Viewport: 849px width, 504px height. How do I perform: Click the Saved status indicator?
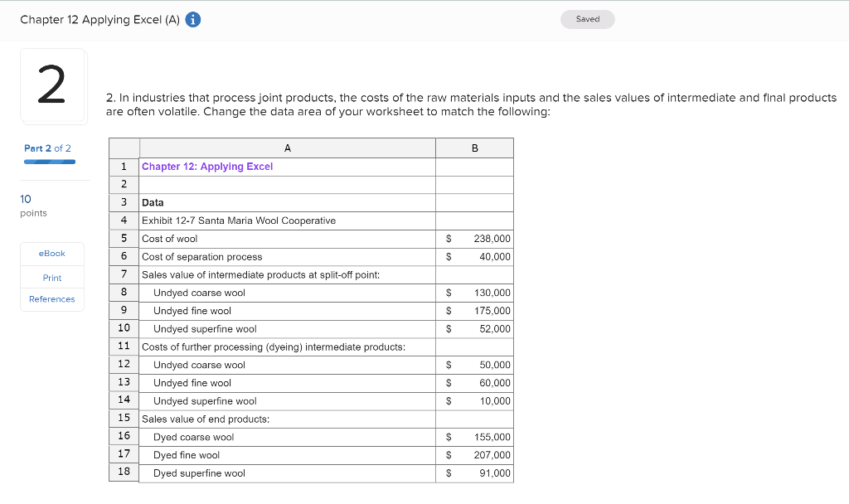coord(587,18)
